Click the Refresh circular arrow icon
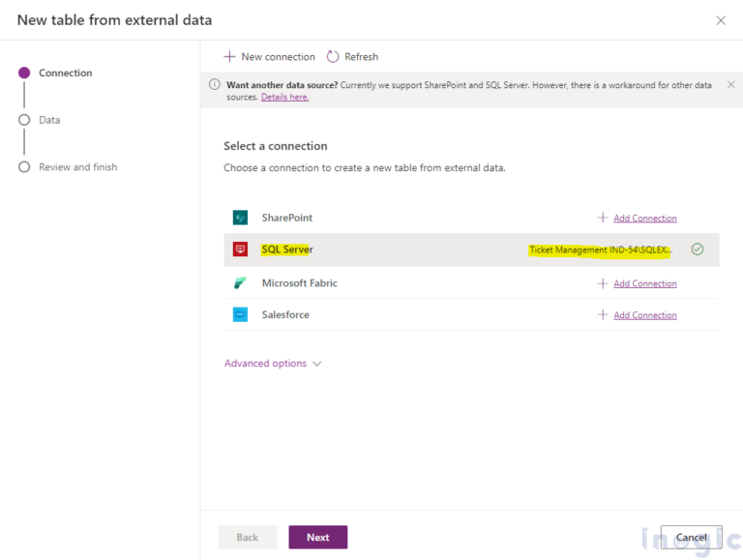Screen dimensions: 743x560 (x=333, y=57)
